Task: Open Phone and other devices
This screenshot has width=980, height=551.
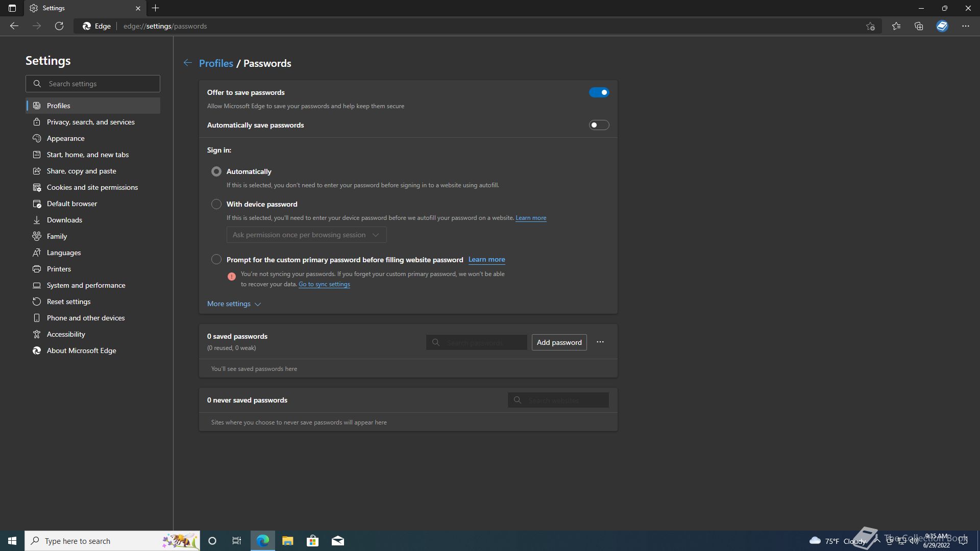Action: pos(93,318)
